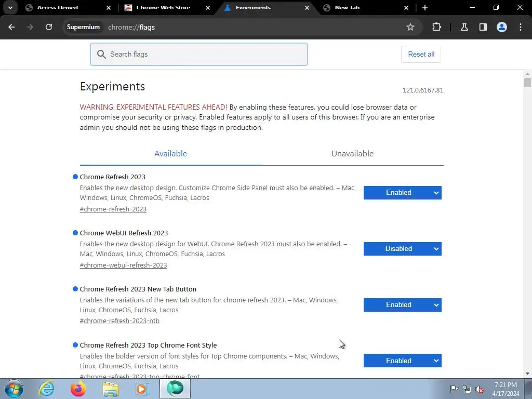Click Chrome Refresh 2023 New Tab Button title
Screen dimensions: 532x399
(138, 289)
